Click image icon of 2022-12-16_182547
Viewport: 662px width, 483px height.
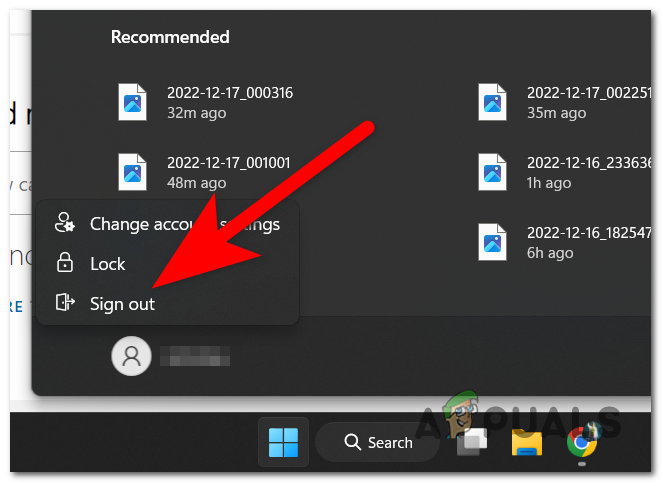(x=492, y=242)
